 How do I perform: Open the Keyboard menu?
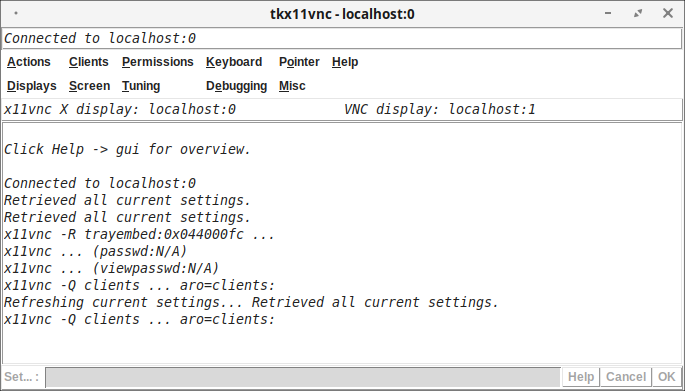point(234,62)
